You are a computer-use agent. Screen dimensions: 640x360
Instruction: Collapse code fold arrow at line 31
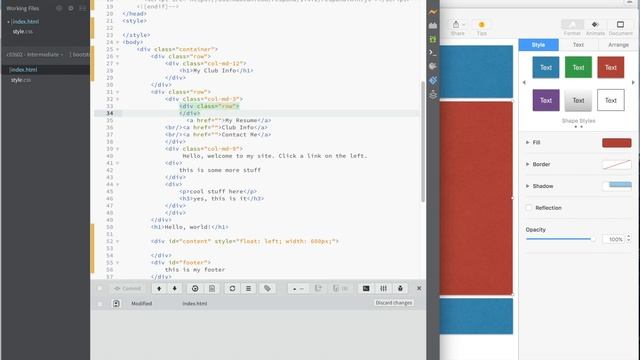pos(118,92)
